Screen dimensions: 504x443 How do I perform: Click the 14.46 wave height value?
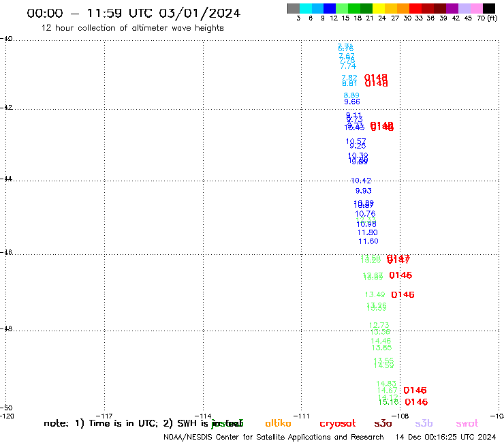pyautogui.click(x=381, y=341)
